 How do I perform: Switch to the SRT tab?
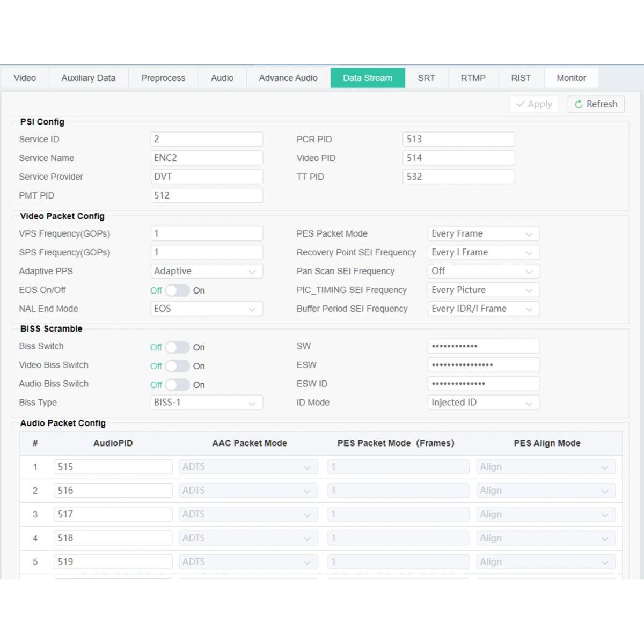(426, 78)
